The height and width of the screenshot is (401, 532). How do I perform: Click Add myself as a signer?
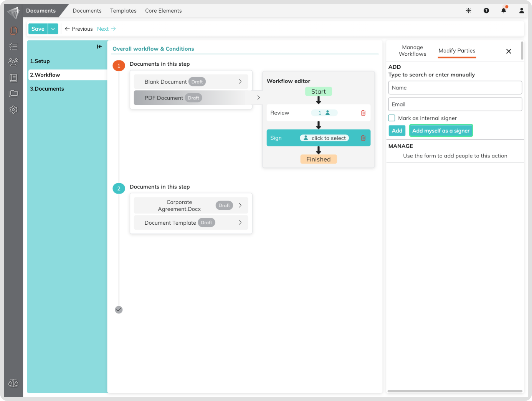(441, 131)
